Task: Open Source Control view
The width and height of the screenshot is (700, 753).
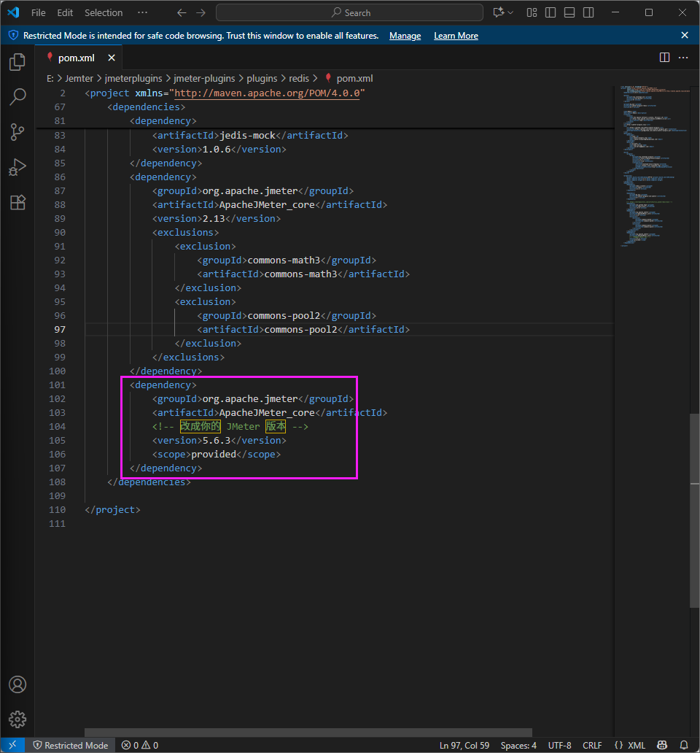Action: click(17, 131)
